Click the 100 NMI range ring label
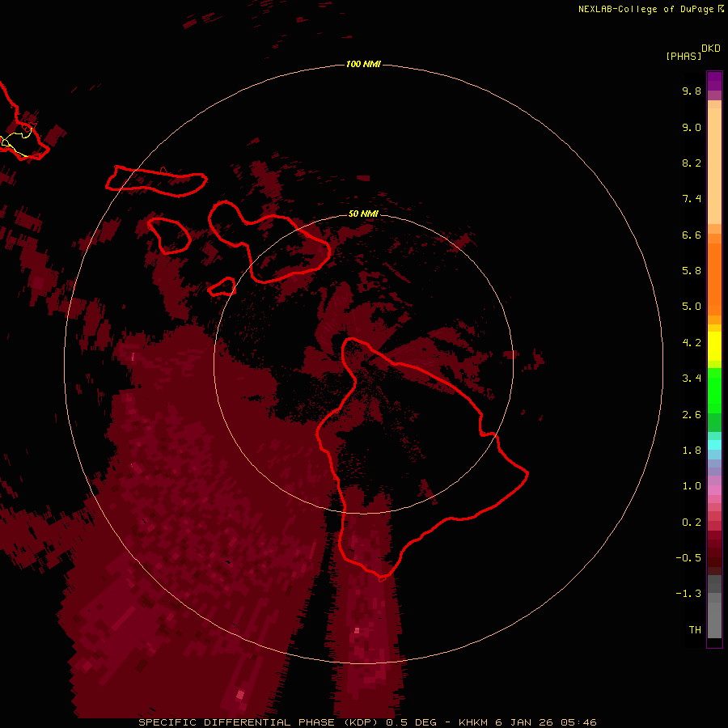 point(363,64)
